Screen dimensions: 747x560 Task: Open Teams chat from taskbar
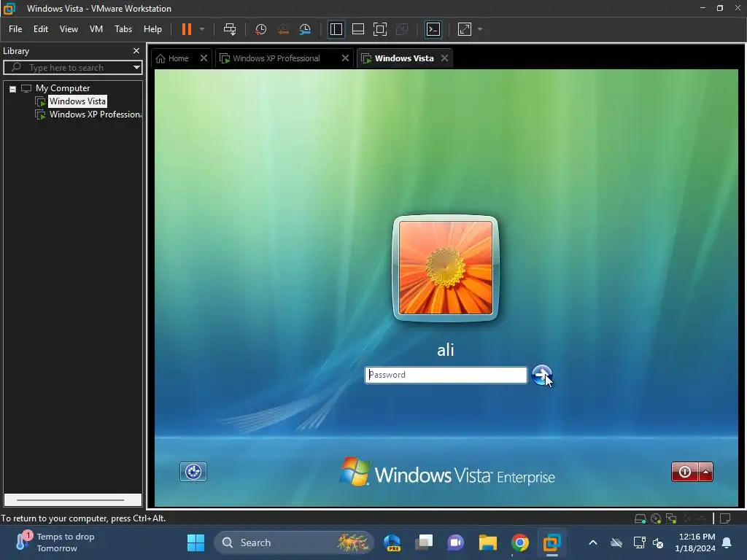pos(455,542)
